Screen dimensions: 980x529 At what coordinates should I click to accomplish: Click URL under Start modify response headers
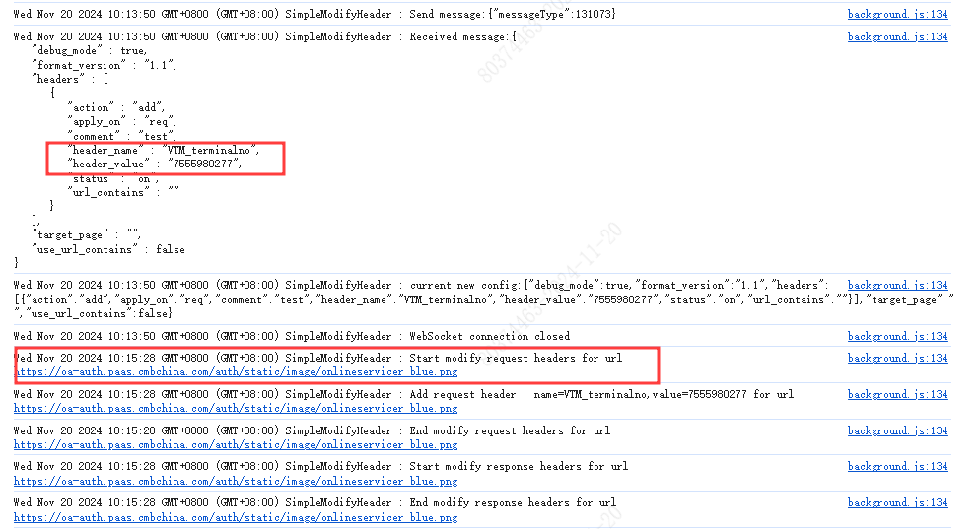click(x=235, y=481)
